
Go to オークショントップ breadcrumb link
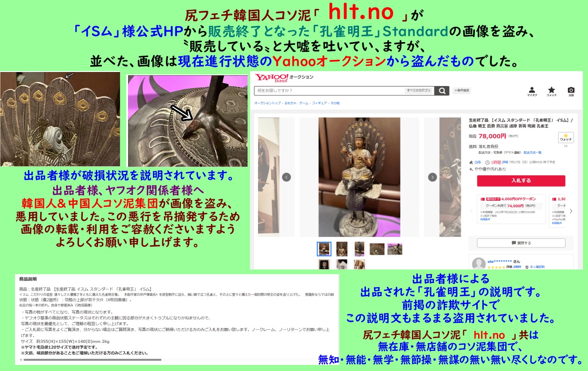tap(267, 103)
